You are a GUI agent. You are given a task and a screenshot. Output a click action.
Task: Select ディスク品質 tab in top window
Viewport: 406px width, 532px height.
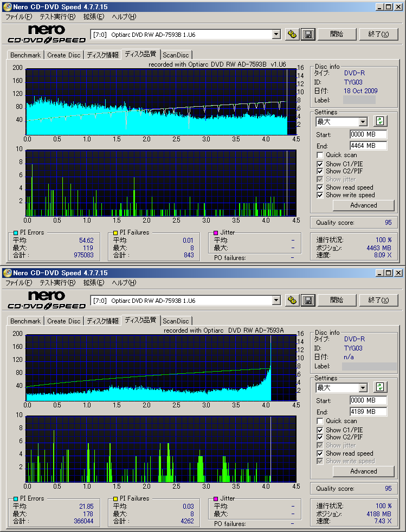coord(140,54)
